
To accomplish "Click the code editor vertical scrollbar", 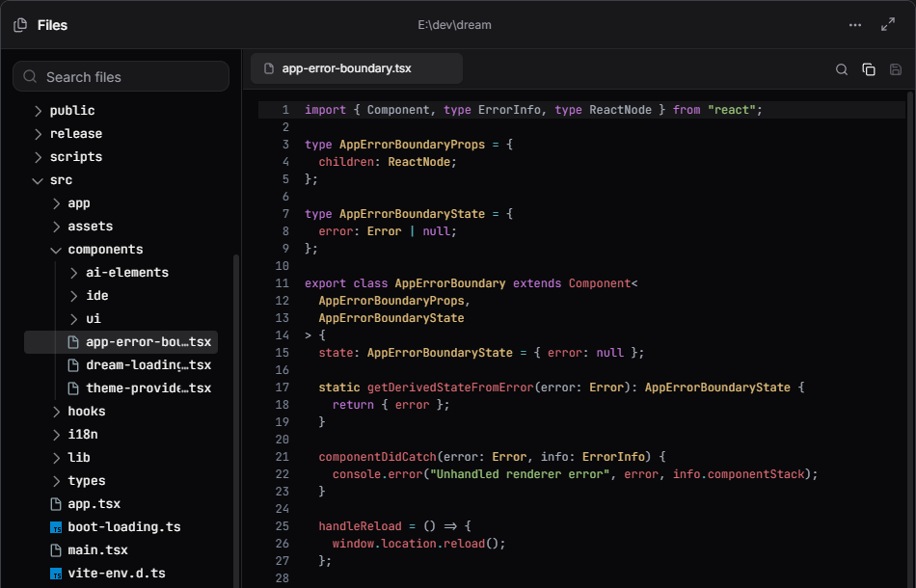I will [910, 338].
